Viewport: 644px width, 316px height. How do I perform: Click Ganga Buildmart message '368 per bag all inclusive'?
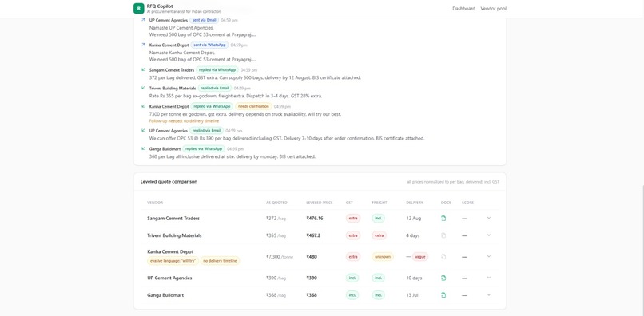tap(232, 156)
